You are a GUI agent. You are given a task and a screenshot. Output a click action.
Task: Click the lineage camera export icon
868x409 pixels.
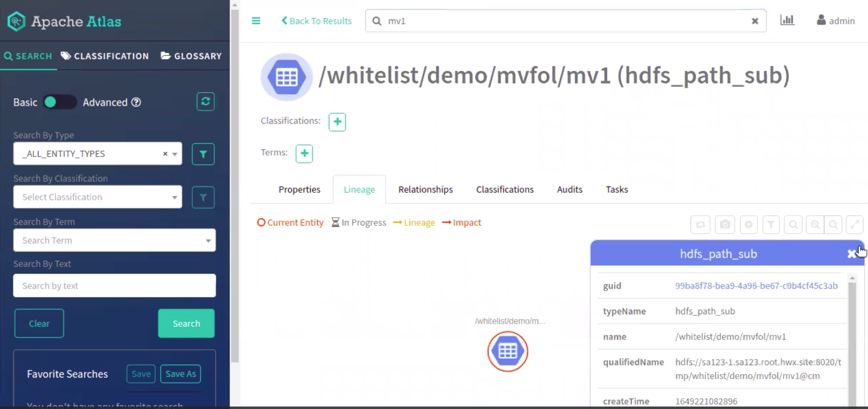tap(725, 224)
